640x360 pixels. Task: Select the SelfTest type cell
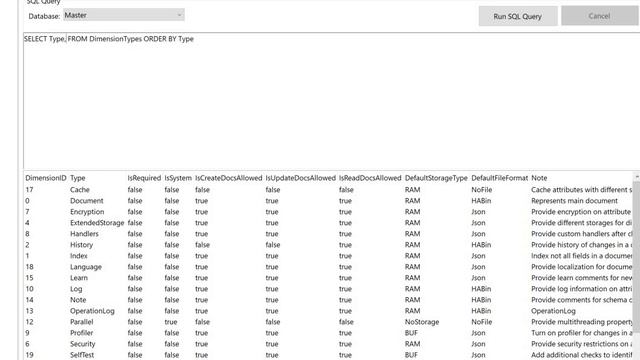coord(82,355)
